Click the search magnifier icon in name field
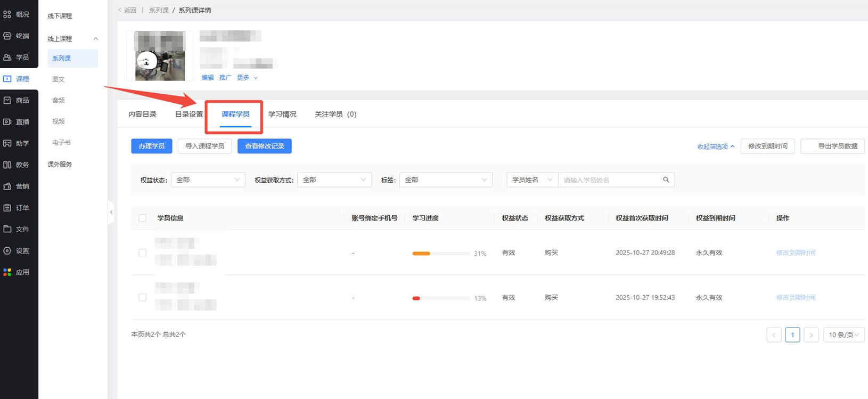The width and height of the screenshot is (868, 399). point(666,180)
